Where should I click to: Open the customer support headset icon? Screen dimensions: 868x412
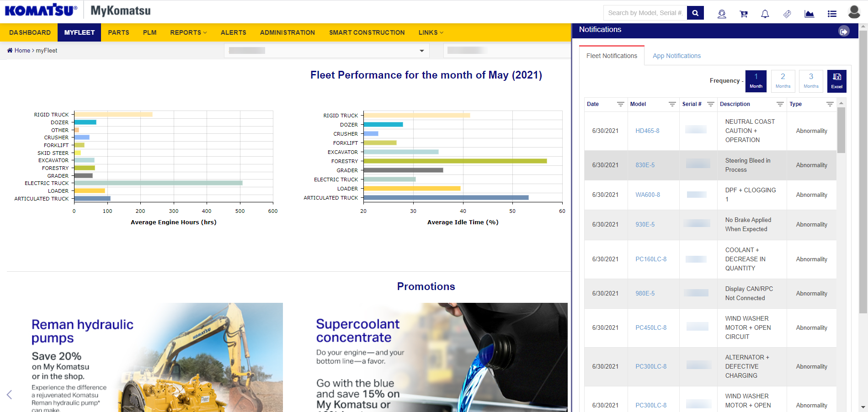tap(722, 14)
